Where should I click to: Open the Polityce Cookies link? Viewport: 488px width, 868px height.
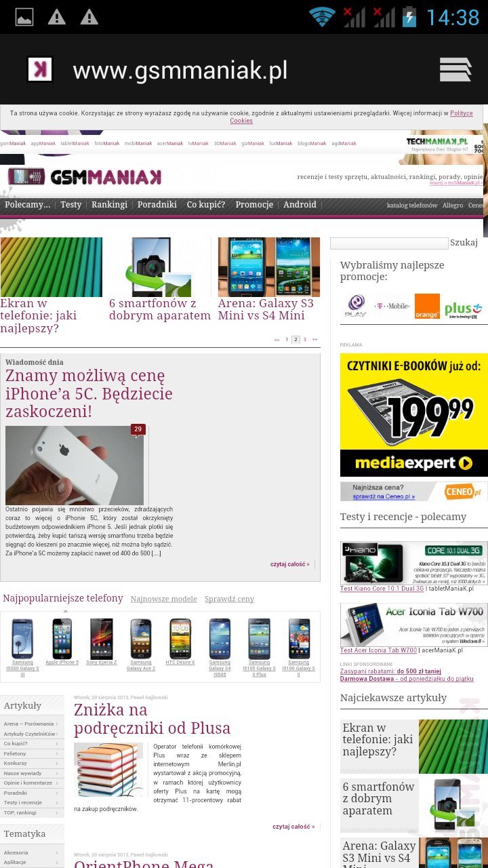click(x=351, y=117)
